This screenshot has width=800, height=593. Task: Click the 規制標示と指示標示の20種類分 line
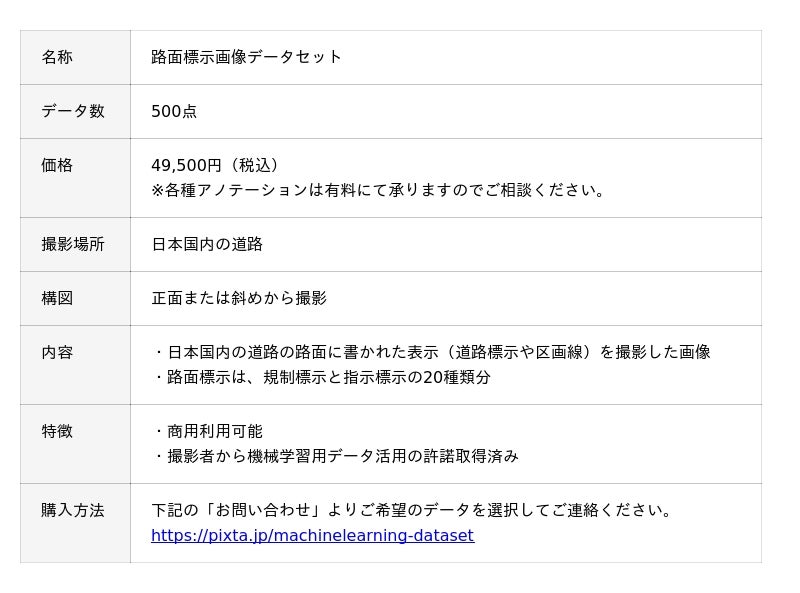click(322, 378)
